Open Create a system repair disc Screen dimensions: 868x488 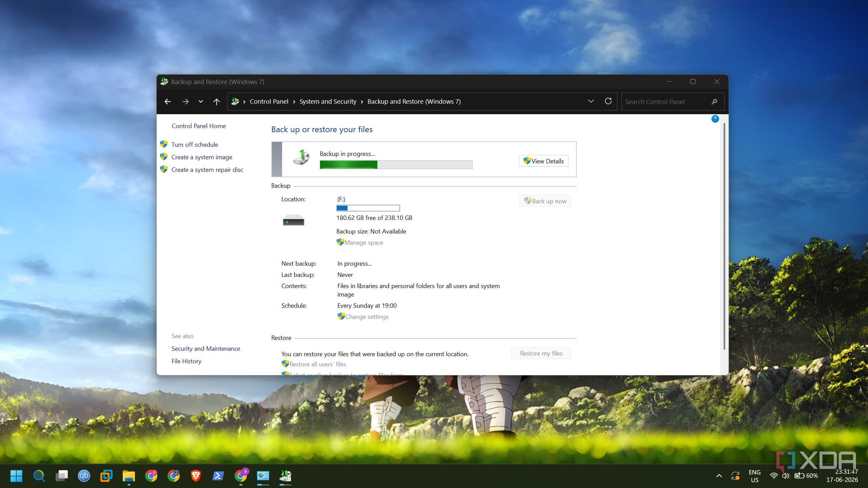pos(207,170)
